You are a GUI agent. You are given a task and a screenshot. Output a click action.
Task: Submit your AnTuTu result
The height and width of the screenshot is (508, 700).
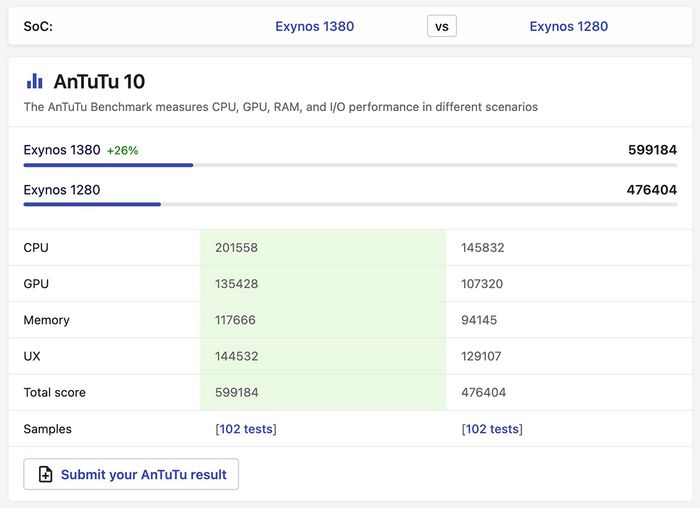(x=131, y=474)
